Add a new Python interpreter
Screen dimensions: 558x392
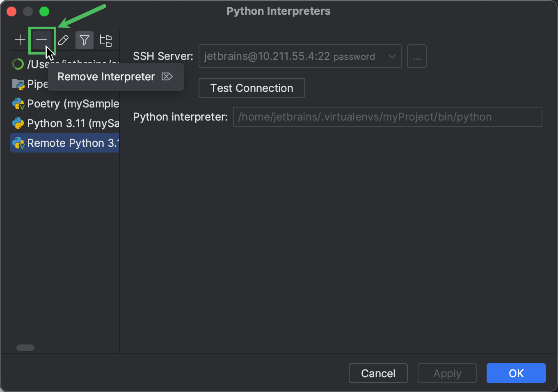tap(20, 40)
